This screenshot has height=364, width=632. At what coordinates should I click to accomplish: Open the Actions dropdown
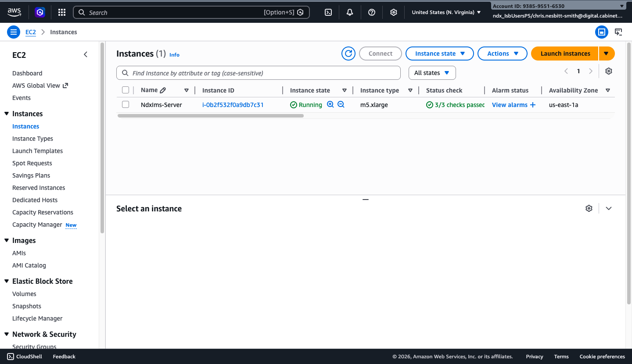coord(502,53)
